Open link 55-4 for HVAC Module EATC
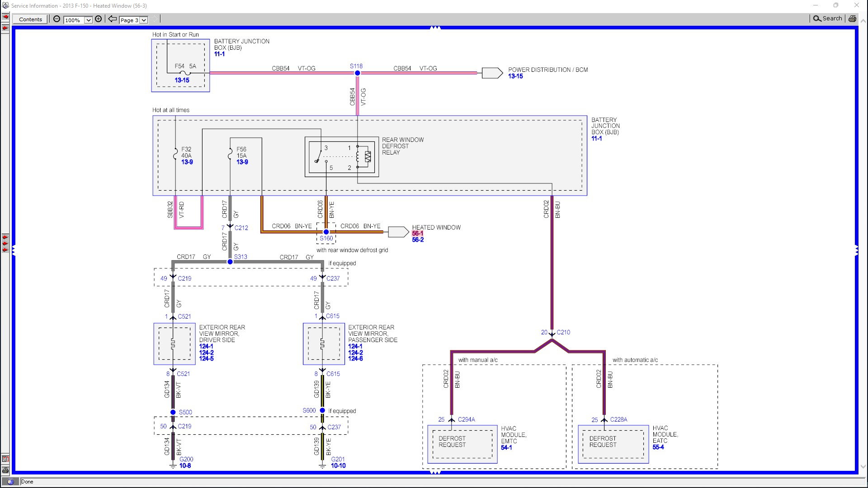The width and height of the screenshot is (868, 488). (x=658, y=447)
